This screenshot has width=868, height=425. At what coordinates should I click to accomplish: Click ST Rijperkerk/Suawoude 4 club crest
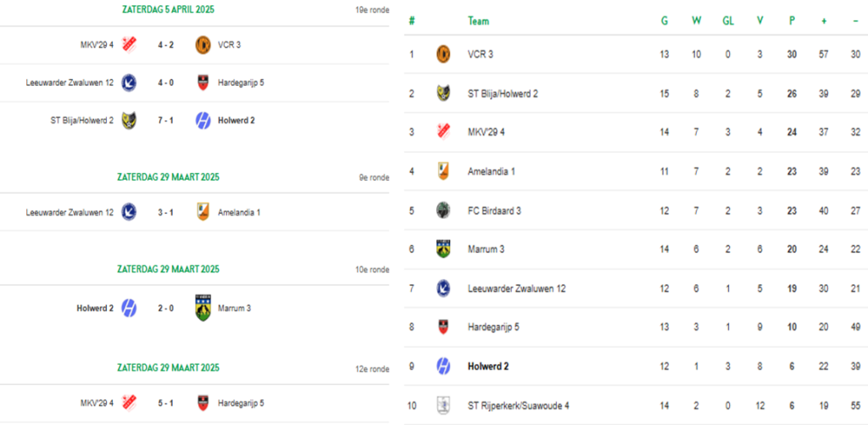[442, 405]
